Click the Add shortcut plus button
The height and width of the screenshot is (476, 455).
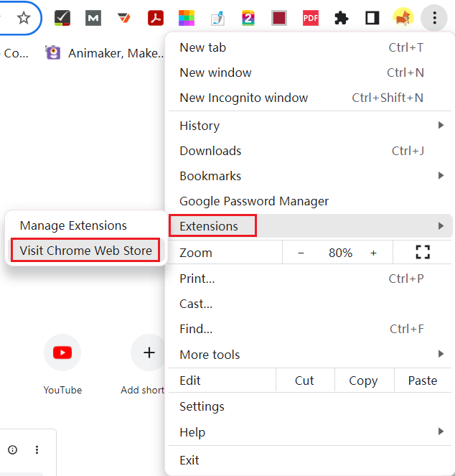point(149,353)
